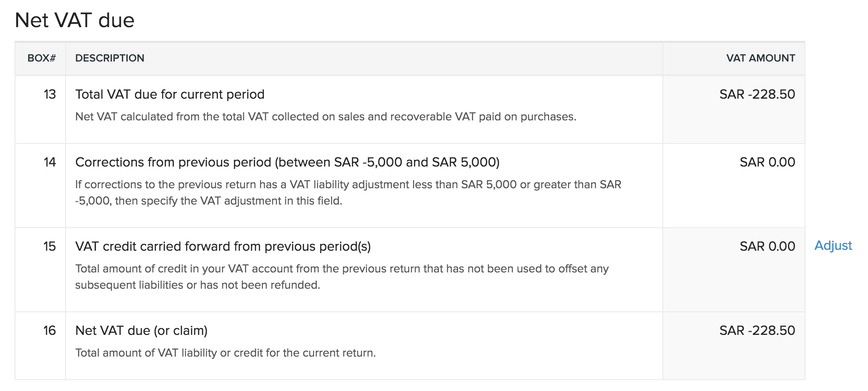868x391 pixels.
Task: Click the DESCRIPTION column header
Action: tap(110, 58)
